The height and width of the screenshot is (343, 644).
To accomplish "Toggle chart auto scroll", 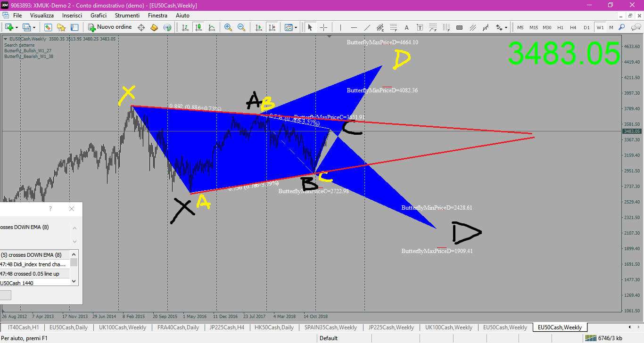I will coord(258,27).
